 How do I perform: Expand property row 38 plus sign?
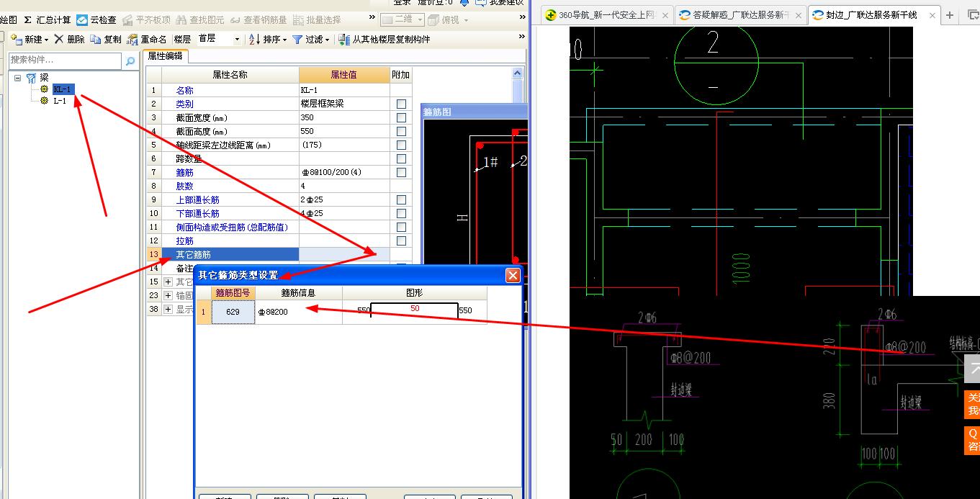[168, 309]
